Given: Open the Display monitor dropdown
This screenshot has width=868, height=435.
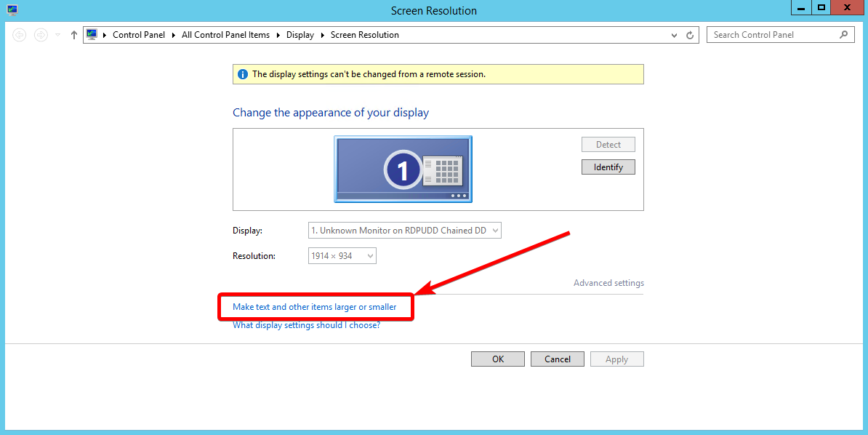Looking at the screenshot, I should [405, 231].
